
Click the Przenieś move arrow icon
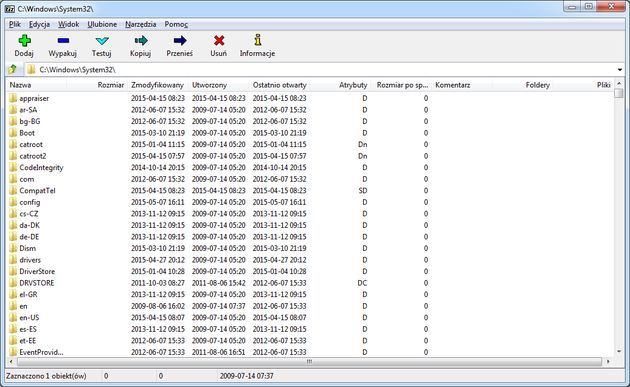point(180,41)
